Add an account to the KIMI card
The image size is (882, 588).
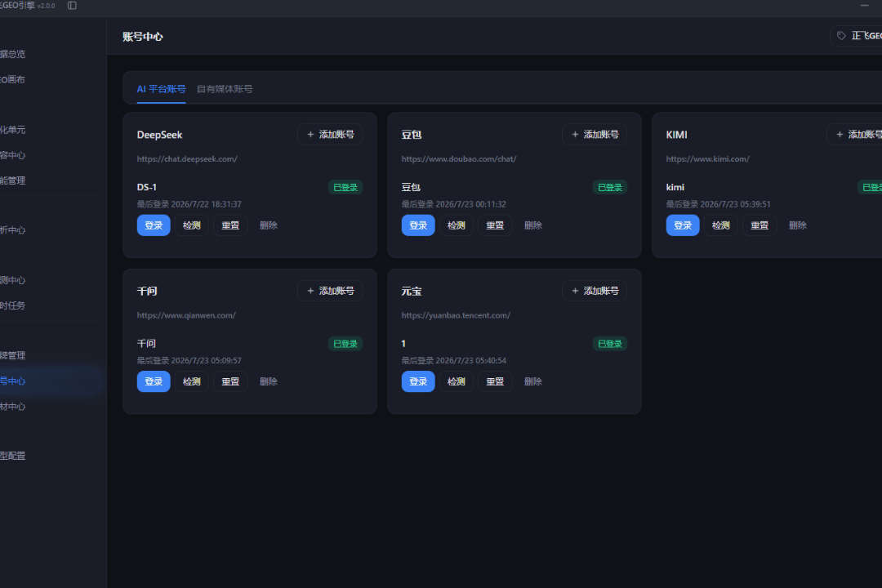tap(856, 135)
